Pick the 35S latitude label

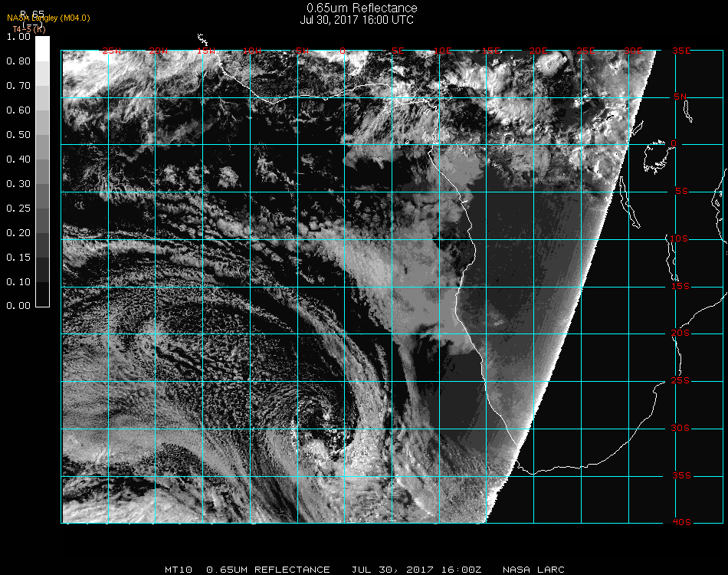(x=681, y=475)
